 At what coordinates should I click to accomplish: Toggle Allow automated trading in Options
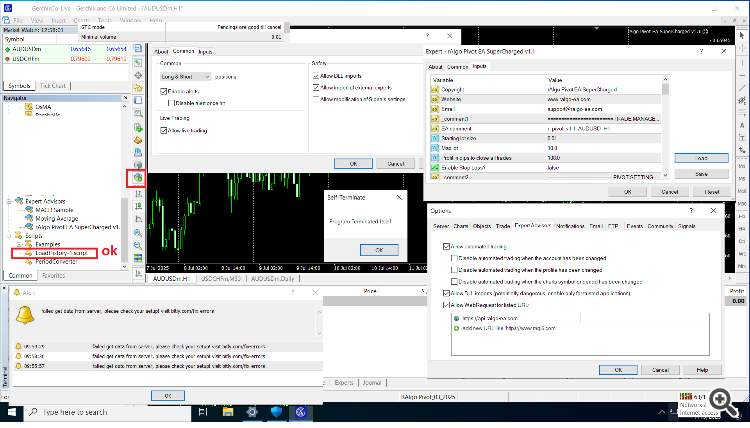[446, 247]
